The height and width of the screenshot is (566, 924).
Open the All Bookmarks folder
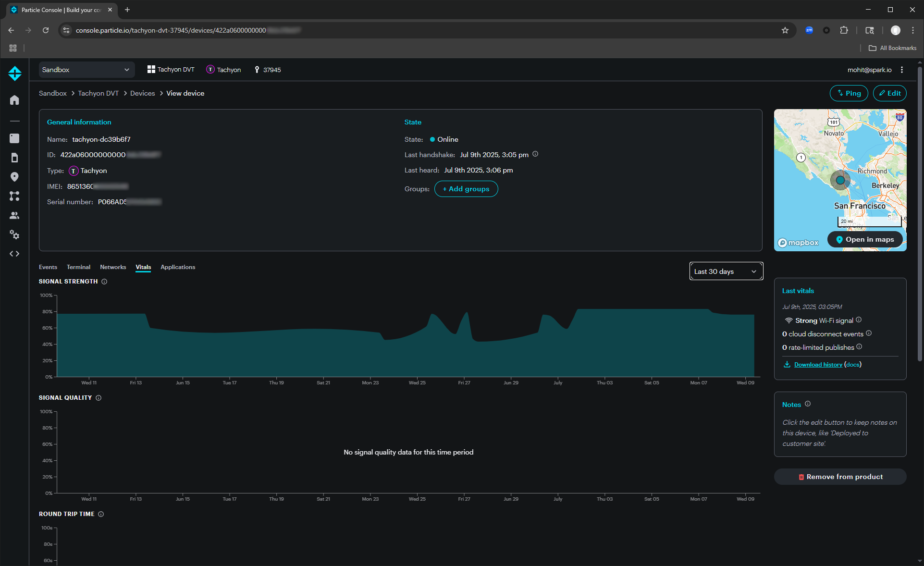893,48
